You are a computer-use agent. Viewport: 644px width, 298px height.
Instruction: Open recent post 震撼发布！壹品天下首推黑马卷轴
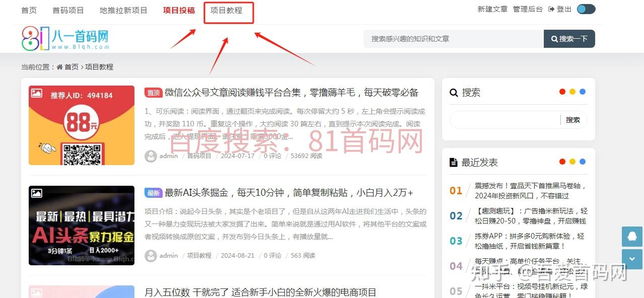(531, 191)
